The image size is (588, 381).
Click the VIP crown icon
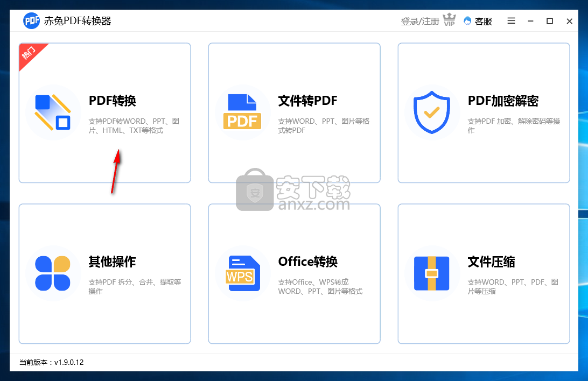[449, 20]
